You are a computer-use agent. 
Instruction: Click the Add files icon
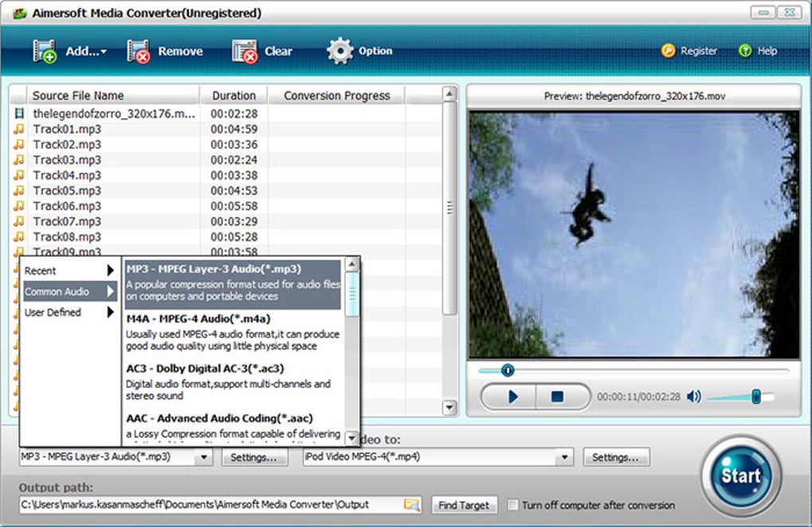[45, 51]
